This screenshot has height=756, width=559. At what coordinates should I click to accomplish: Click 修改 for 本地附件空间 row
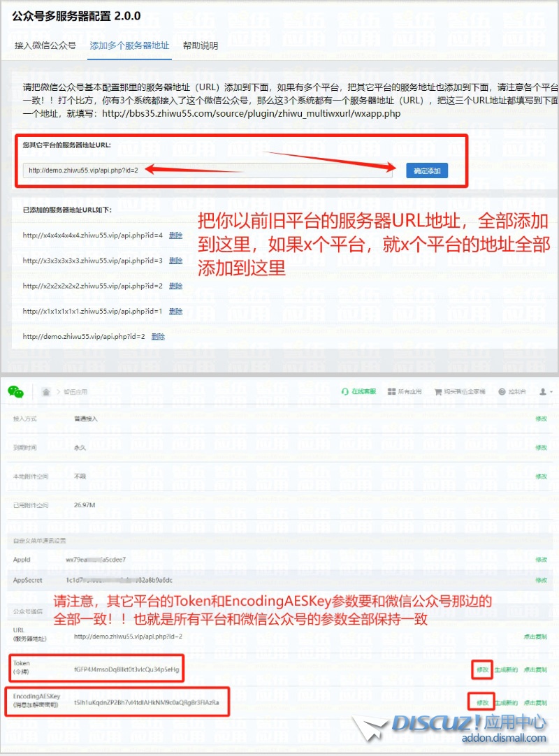point(541,477)
